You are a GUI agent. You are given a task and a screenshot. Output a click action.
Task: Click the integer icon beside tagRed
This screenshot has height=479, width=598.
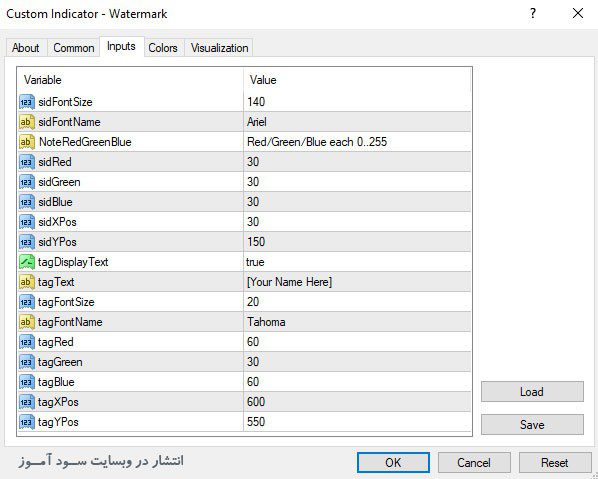pos(27,342)
